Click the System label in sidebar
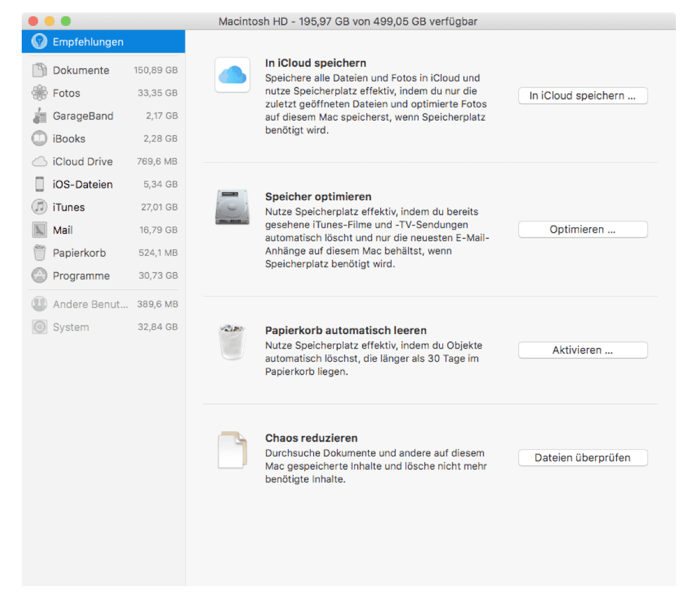Screen dimensions: 700x597 (71, 327)
